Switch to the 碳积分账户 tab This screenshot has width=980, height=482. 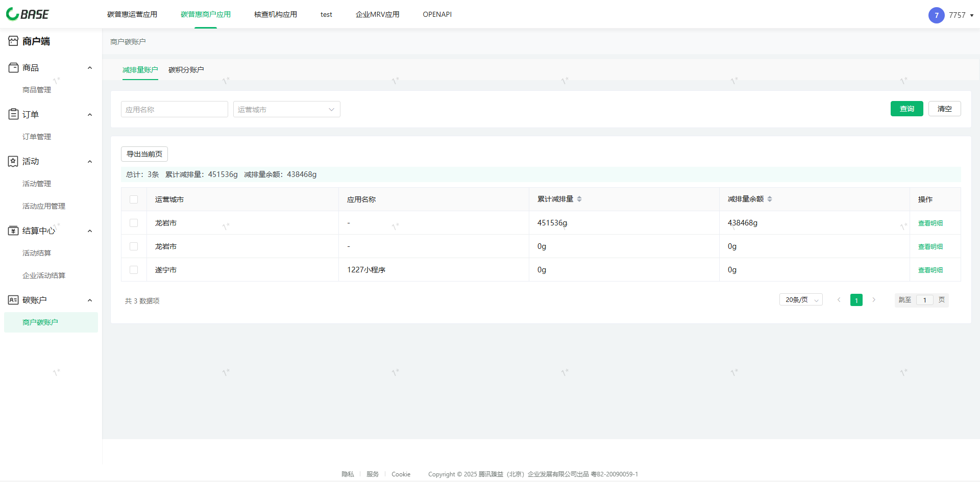click(186, 70)
